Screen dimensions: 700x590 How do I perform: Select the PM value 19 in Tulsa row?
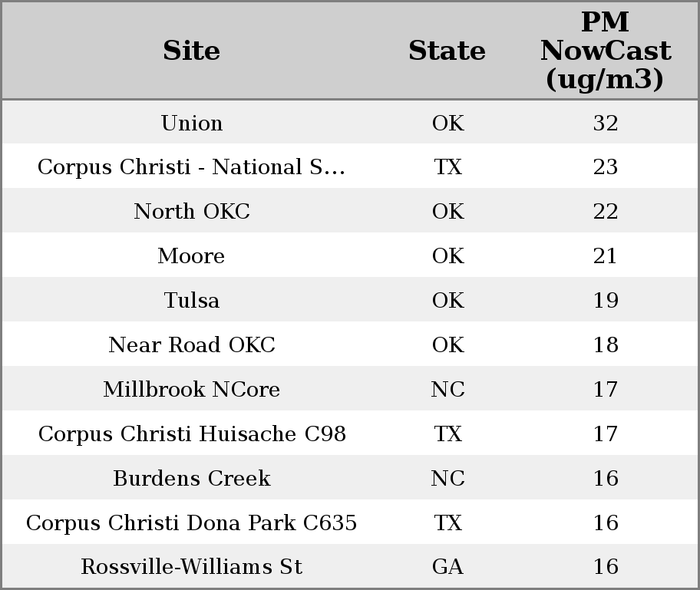click(606, 301)
